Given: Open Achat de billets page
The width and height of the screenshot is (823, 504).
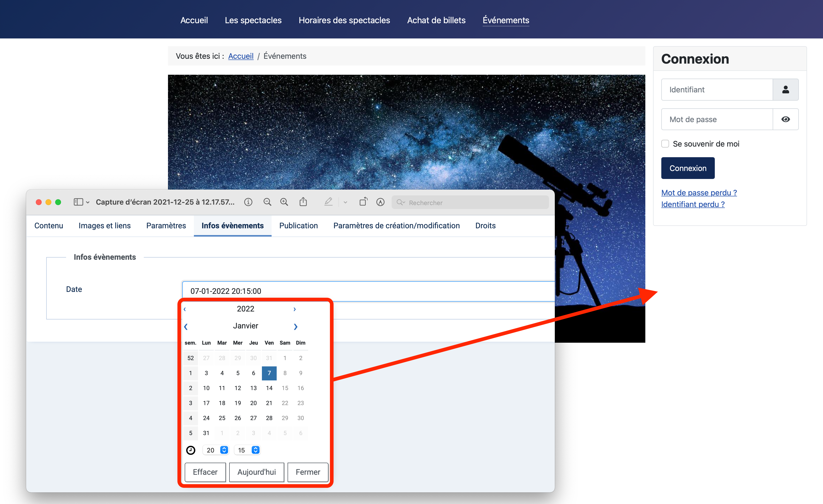Looking at the screenshot, I should [436, 20].
